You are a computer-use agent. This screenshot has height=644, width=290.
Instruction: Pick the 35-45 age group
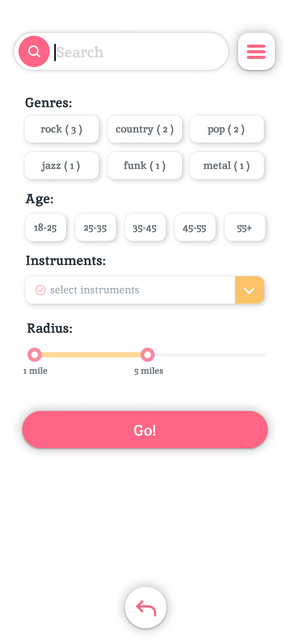point(145,227)
